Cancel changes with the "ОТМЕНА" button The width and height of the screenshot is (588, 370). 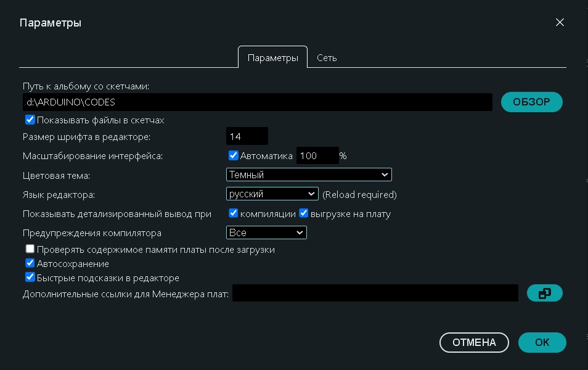(474, 342)
